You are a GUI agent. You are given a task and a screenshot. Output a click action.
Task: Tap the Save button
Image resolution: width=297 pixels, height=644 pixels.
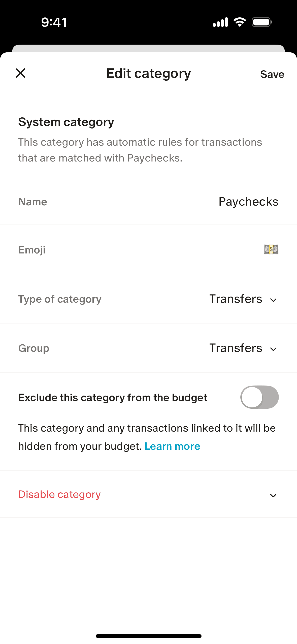(272, 74)
